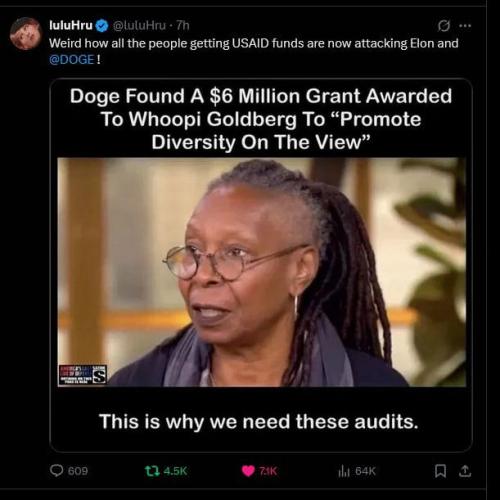Click the luluHru display name
500x500 pixels.
click(x=71, y=25)
